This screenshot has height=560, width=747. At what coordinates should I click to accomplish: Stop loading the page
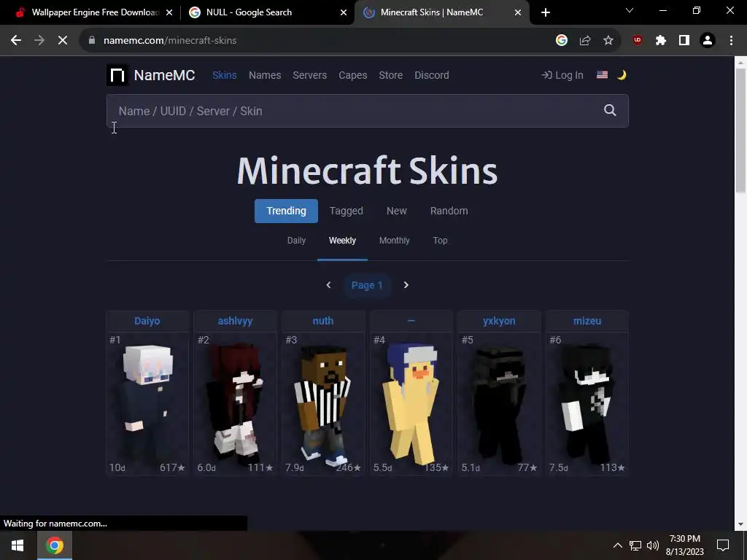pos(63,41)
